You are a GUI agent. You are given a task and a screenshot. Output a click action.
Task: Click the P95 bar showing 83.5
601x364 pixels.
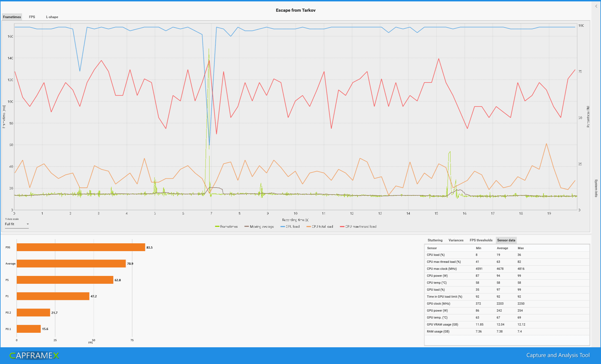coord(81,247)
